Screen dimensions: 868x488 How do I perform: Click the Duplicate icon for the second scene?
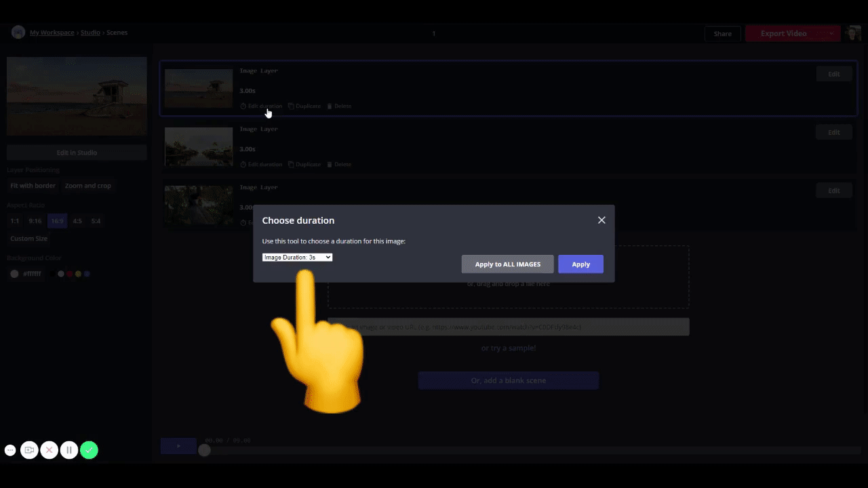coord(291,164)
